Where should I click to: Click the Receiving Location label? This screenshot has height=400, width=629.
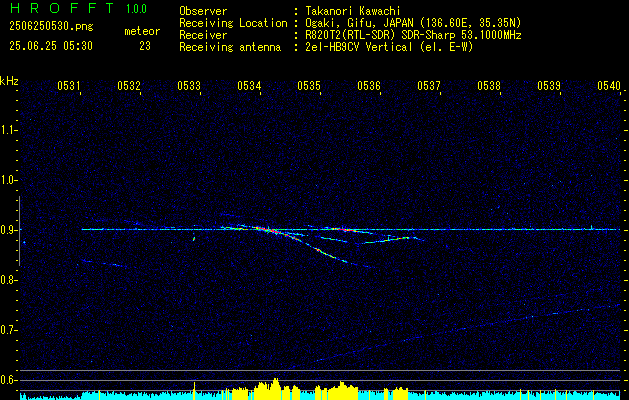click(233, 23)
